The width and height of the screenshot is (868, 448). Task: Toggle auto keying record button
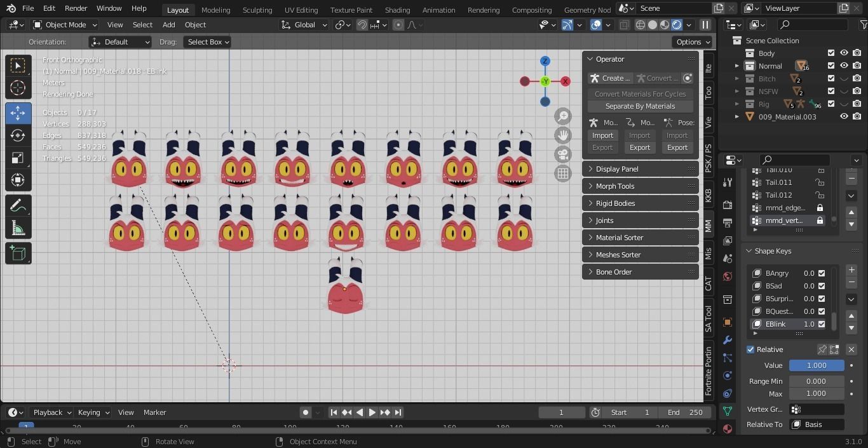[x=306, y=412]
